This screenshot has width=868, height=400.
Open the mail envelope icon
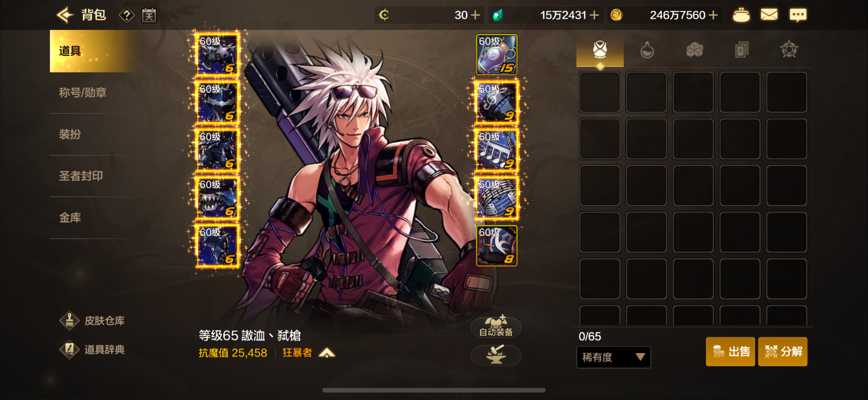[769, 15]
